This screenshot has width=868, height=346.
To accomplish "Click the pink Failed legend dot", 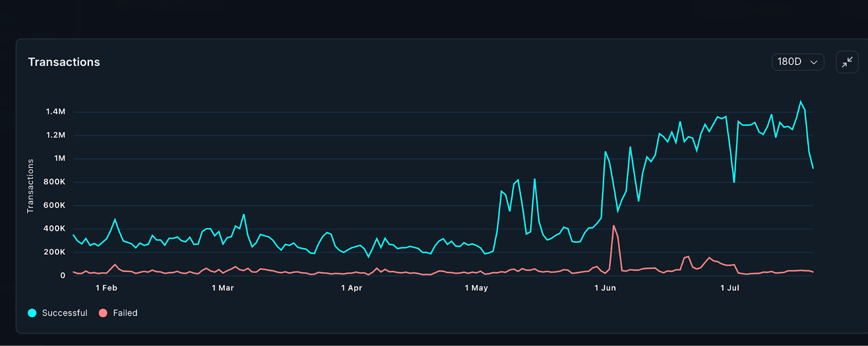I will click(x=103, y=313).
